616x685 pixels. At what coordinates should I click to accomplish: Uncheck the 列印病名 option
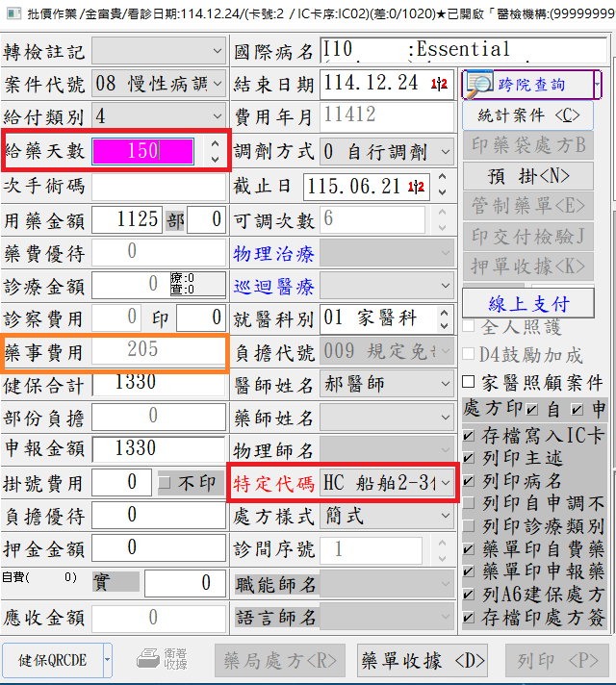tap(469, 480)
